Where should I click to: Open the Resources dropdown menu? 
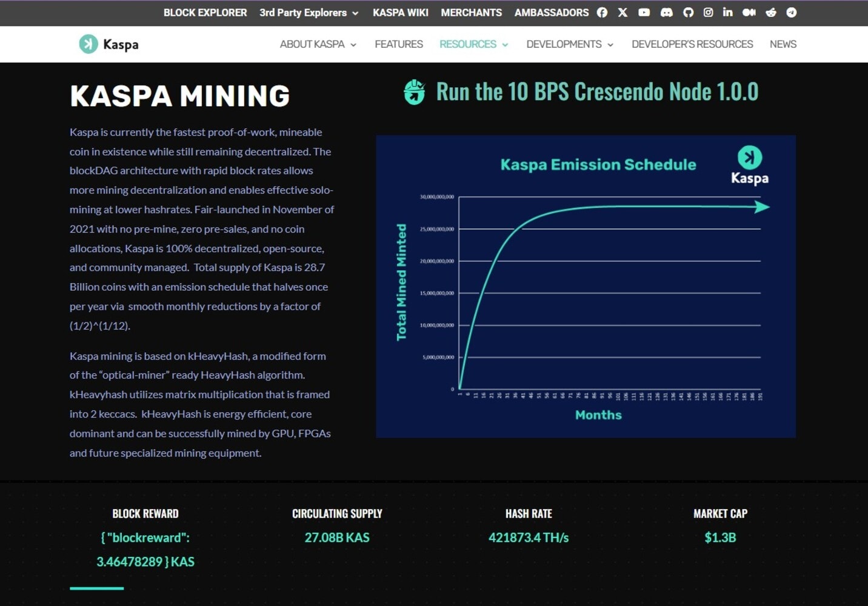point(473,44)
